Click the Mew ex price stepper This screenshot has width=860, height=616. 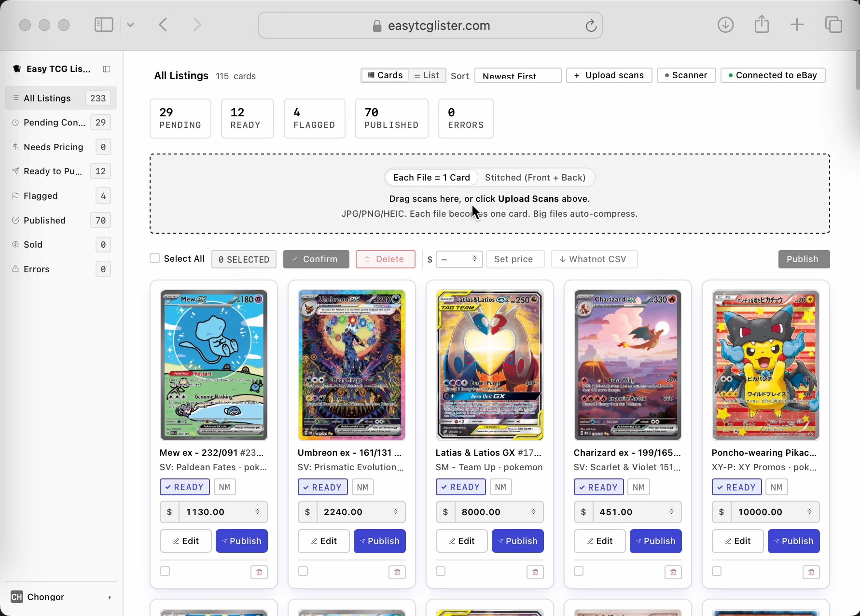258,512
